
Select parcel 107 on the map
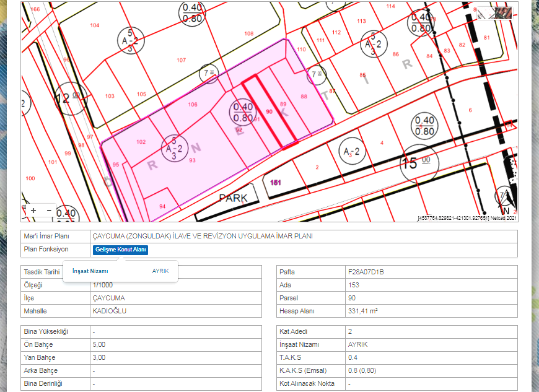click(x=181, y=60)
